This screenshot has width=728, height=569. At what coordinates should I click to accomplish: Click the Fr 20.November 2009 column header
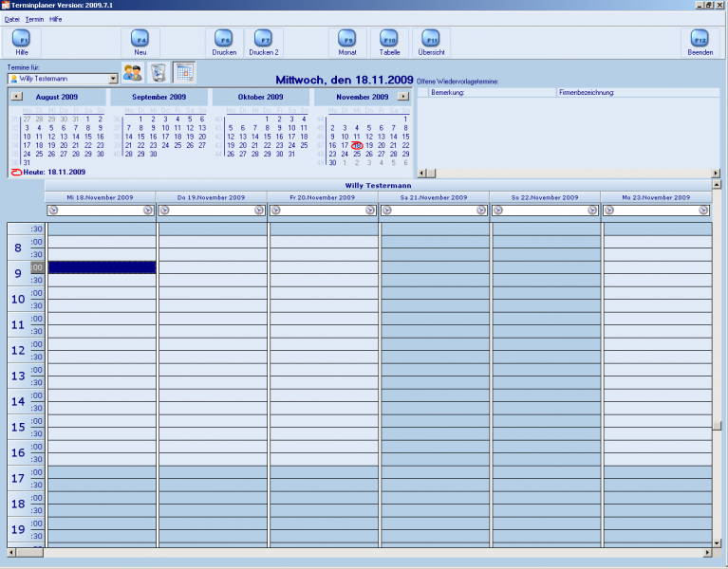(x=322, y=197)
